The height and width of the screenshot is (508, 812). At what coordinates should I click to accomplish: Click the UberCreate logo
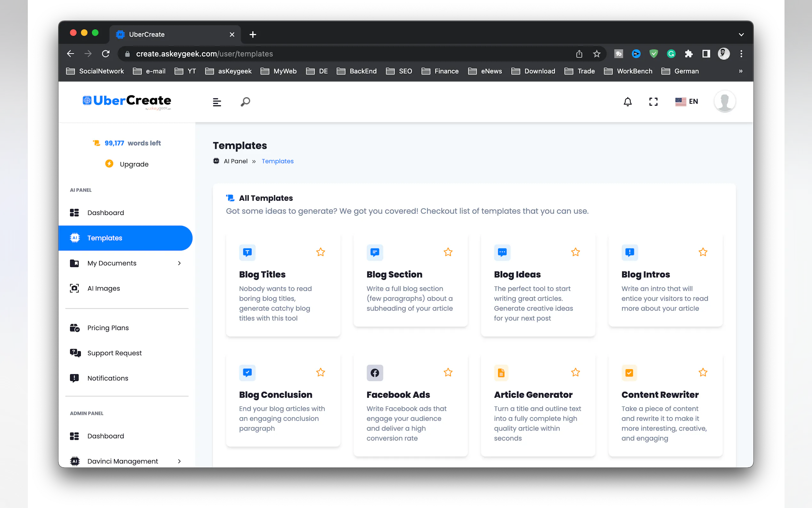[126, 101]
